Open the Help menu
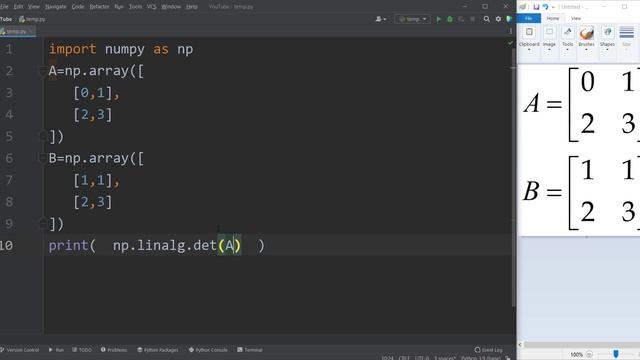The height and width of the screenshot is (360, 640). tap(191, 7)
